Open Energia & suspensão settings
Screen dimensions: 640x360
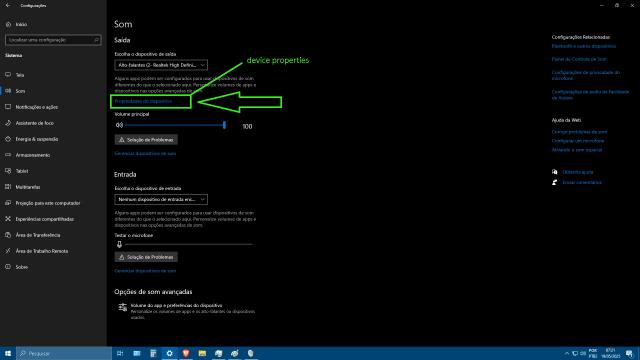(x=37, y=139)
